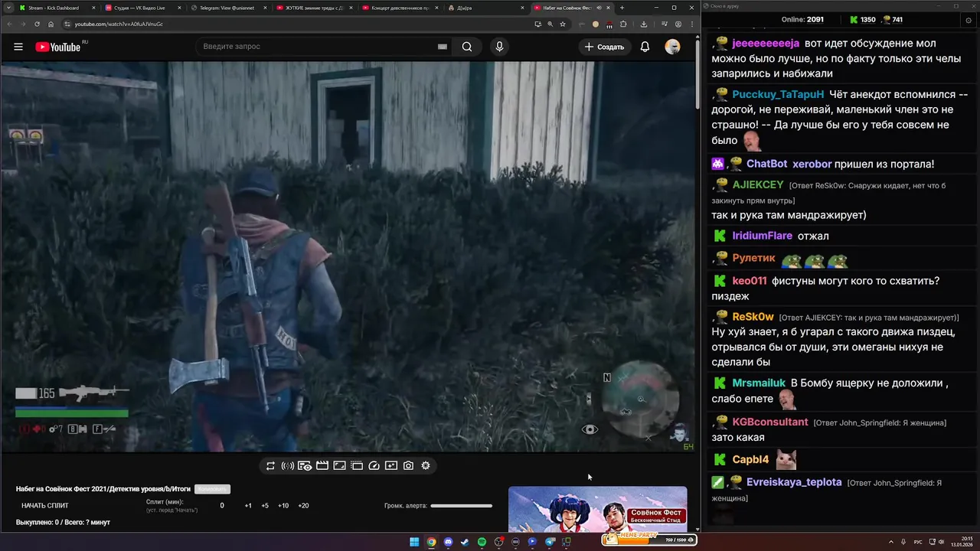
Task: Click the speedometer icon in player toolbar
Action: tap(374, 465)
